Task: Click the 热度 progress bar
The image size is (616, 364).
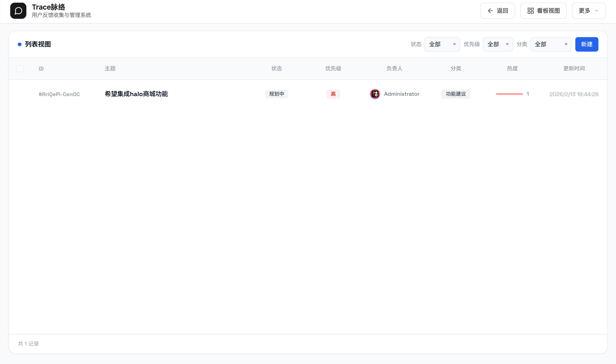Action: [509, 94]
